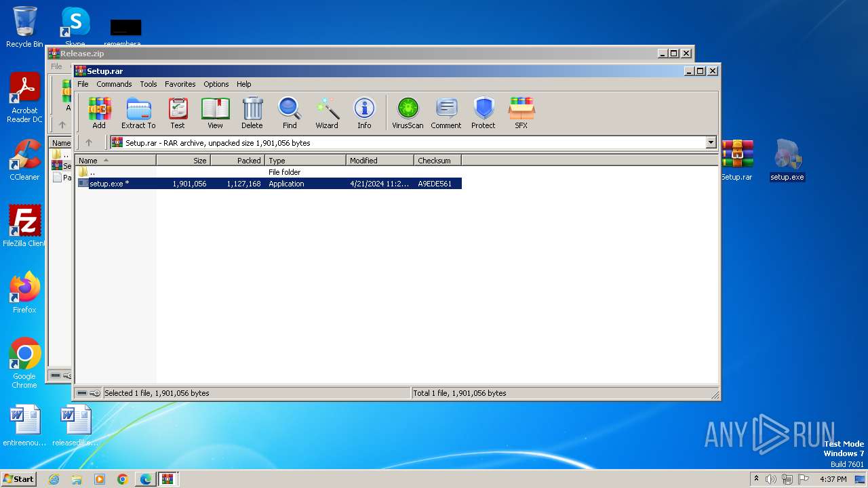The width and height of the screenshot is (868, 488).
Task: Open the Help menu
Action: [244, 84]
